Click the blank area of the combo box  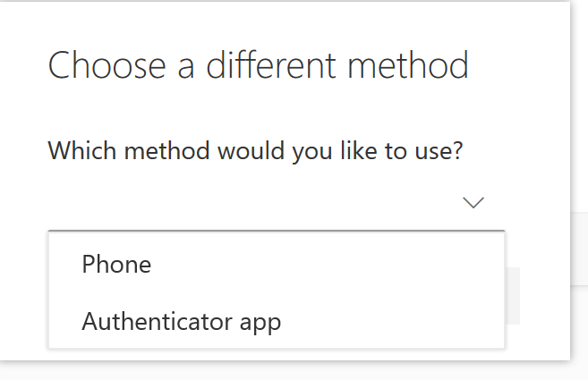[255, 202]
